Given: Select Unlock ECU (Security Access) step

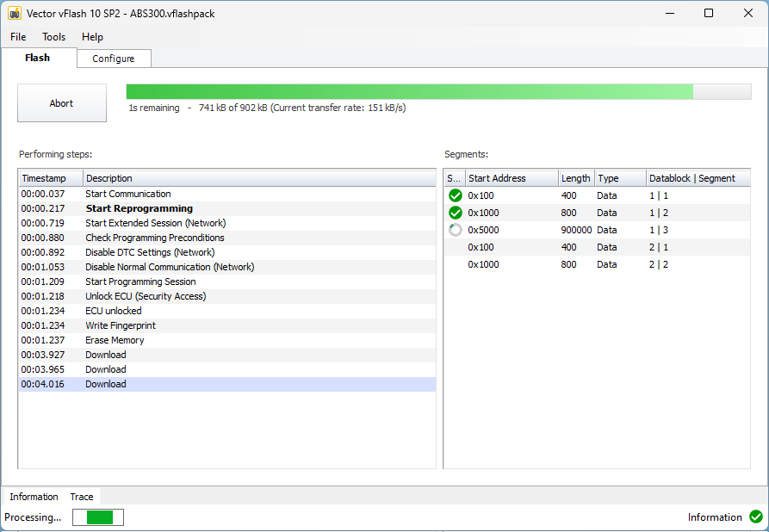Looking at the screenshot, I should click(x=227, y=297).
